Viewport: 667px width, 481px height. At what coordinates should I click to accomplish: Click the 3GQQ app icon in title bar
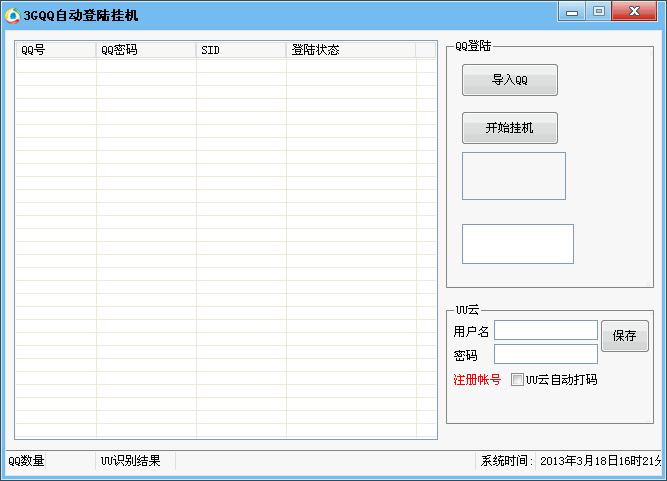pyautogui.click(x=12, y=16)
